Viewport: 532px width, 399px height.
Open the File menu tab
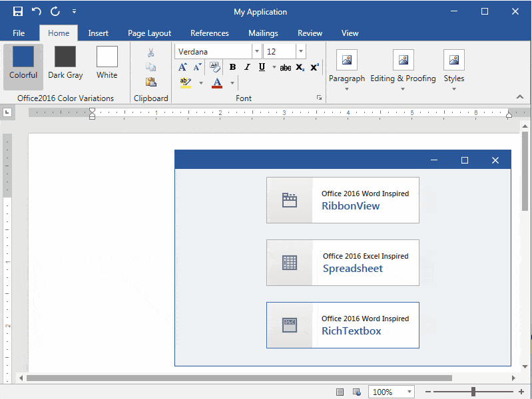19,33
